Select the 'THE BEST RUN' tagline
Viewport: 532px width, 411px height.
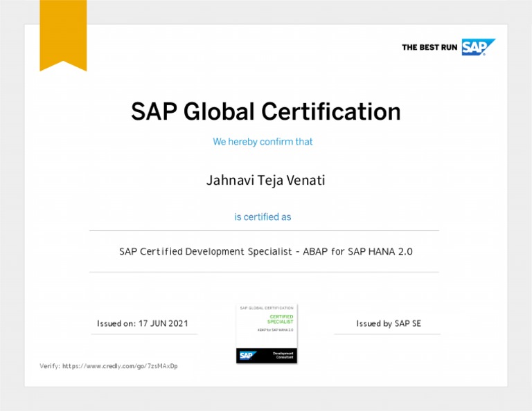point(429,48)
